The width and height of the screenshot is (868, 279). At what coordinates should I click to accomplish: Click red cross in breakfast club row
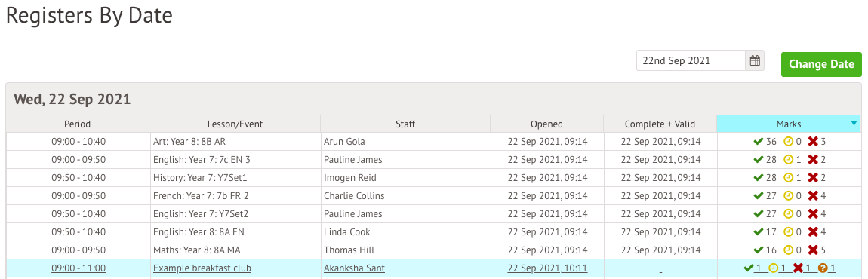[x=798, y=268]
